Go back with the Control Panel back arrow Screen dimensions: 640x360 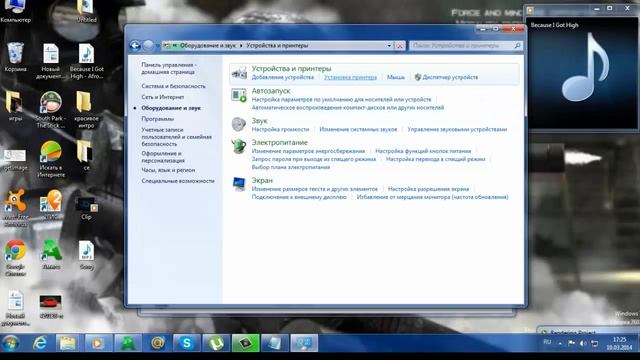[x=135, y=46]
